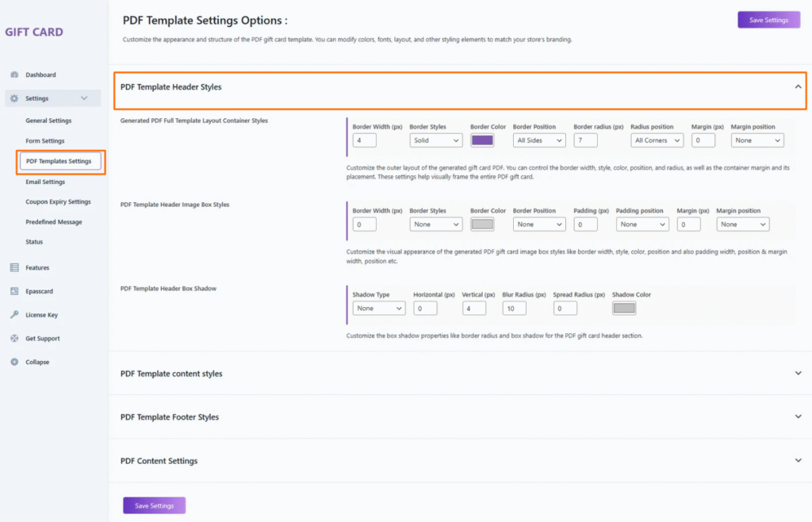Click the Settings gear icon
The width and height of the screenshot is (812, 522).
pos(14,99)
